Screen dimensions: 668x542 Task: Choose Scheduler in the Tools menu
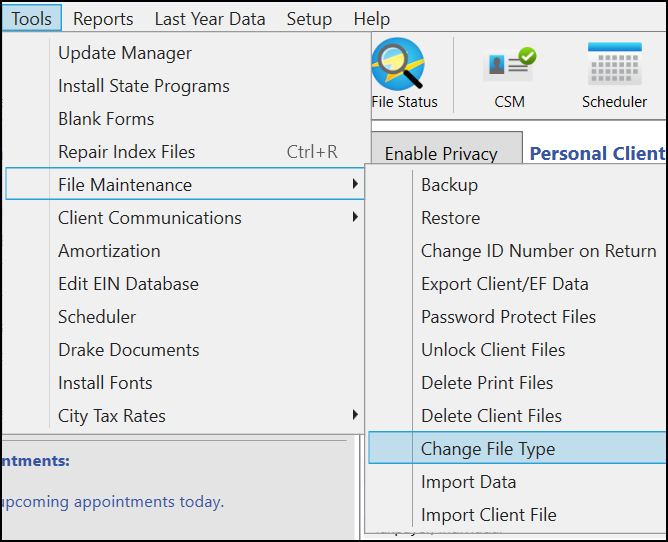click(185, 317)
